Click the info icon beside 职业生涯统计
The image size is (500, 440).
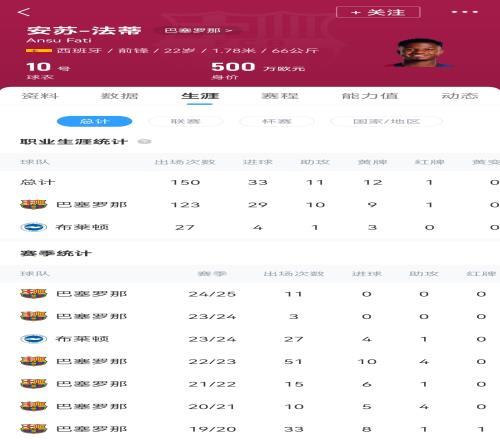coord(144,141)
